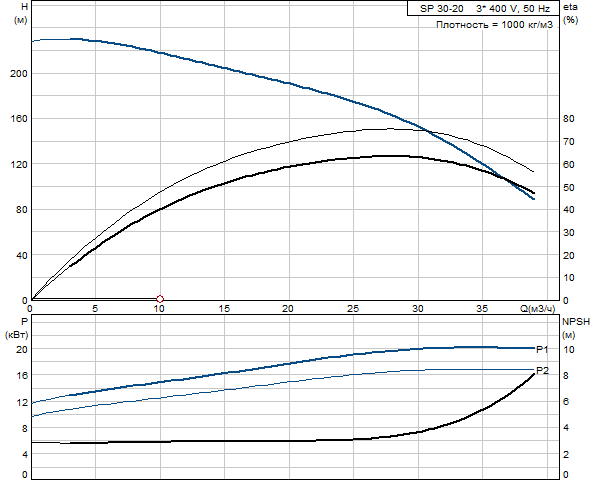The height and width of the screenshot is (480, 592).
Task: Click the P1 power curve label
Action: point(542,350)
